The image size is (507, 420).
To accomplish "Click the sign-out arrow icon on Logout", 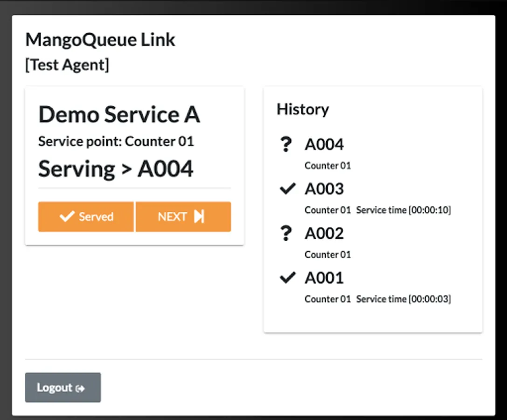I will click(x=81, y=388).
